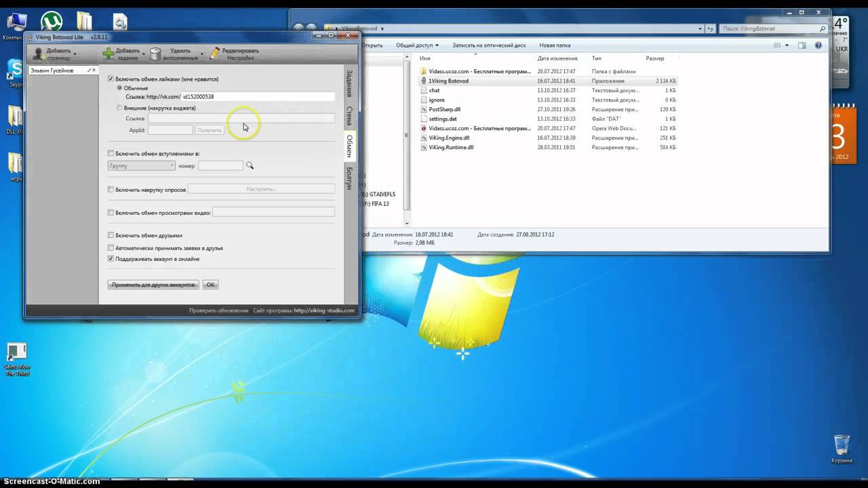Expand the Explorer view options arrow
Viewport: 868px width, 488px height.
[787, 45]
